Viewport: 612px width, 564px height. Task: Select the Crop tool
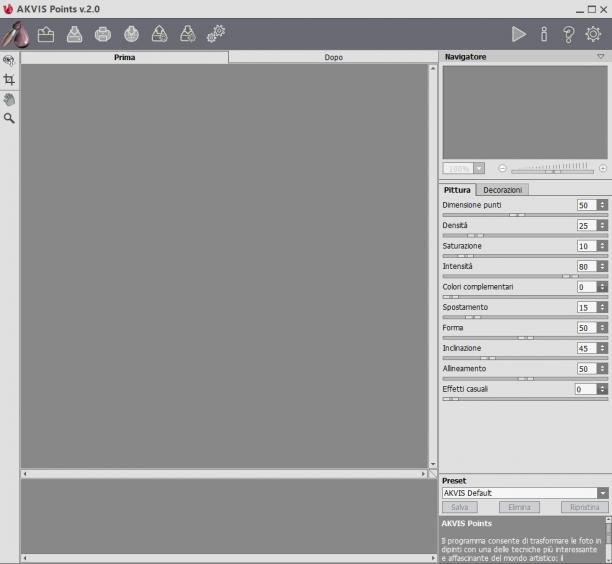(9, 80)
